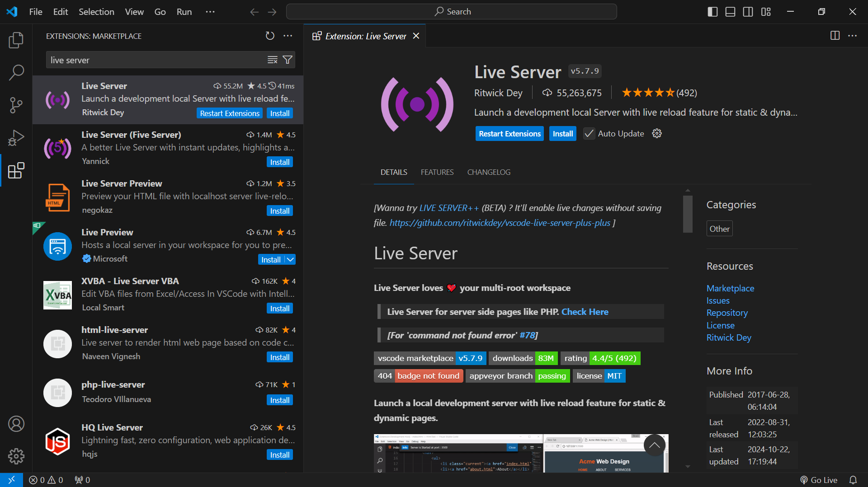Screen dimensions: 868x487
Task: Split the editor to the right
Action: [835, 36]
